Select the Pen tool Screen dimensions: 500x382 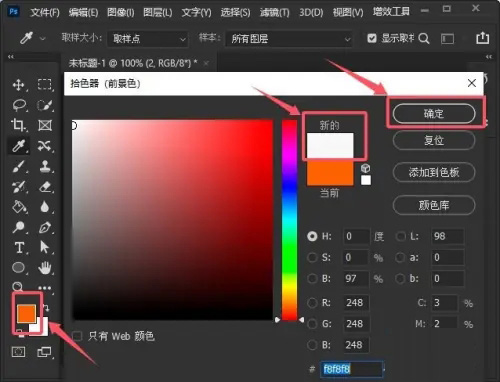[x=45, y=228]
